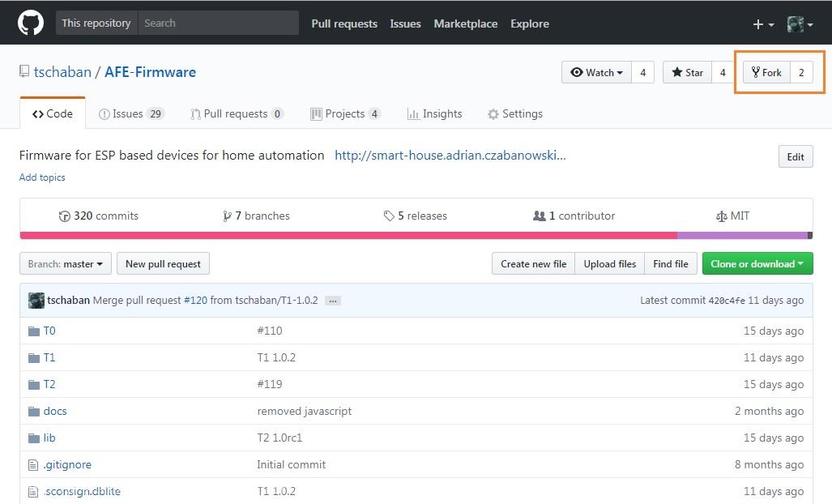
Task: Open Pull requests in the top navigation
Action: (x=344, y=23)
